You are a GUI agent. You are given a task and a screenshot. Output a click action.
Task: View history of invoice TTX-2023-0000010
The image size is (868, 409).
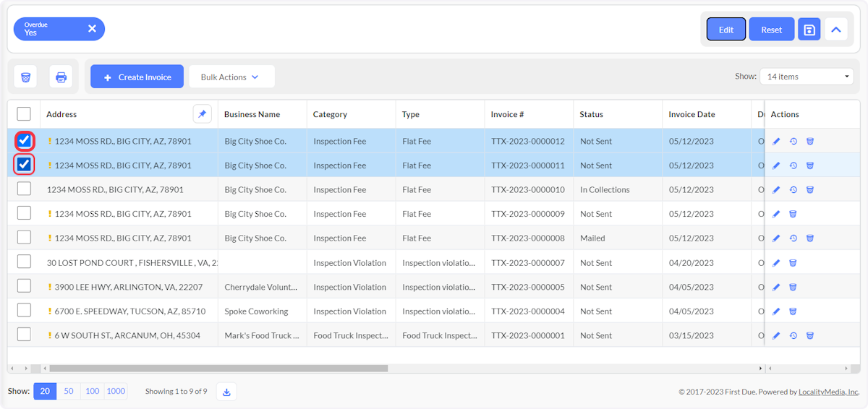point(793,190)
